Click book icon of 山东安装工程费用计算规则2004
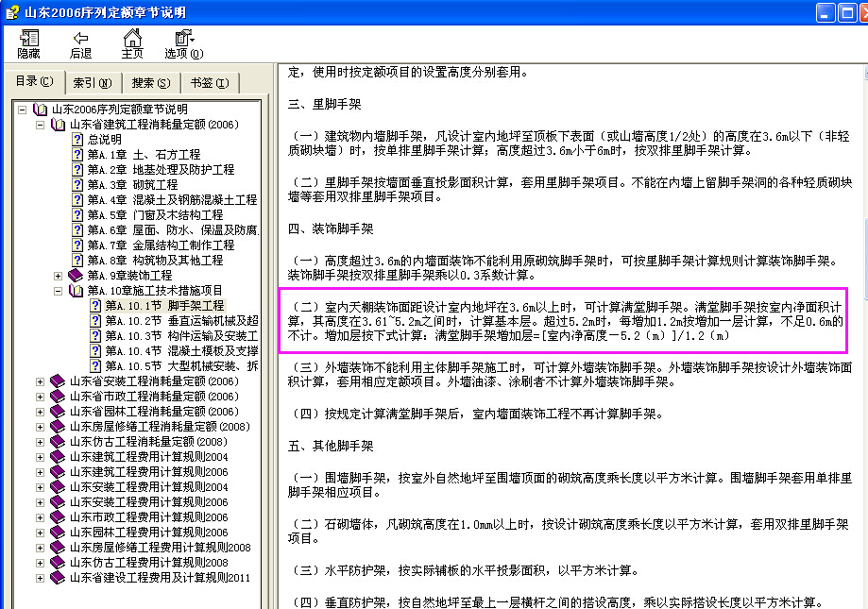Viewport: 868px width, 609px height. coord(58,487)
